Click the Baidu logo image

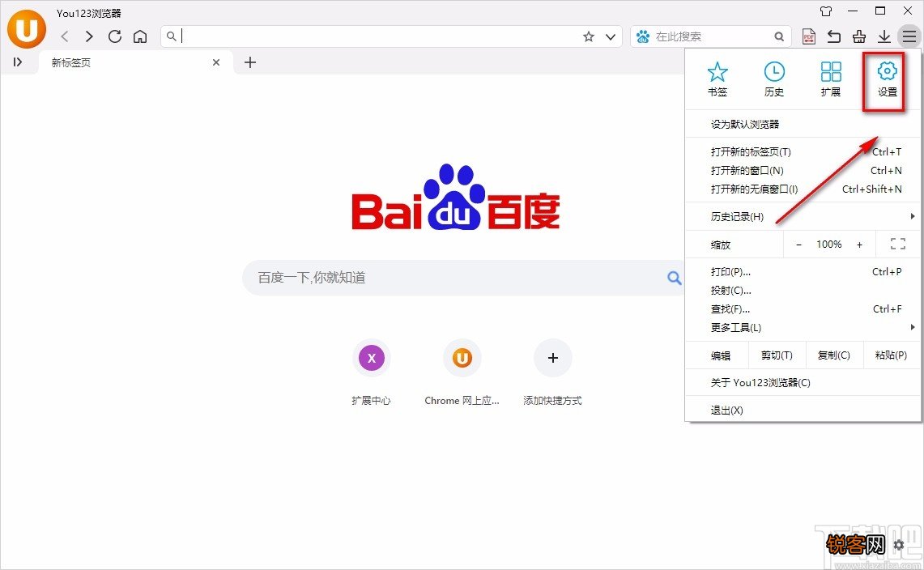455,198
